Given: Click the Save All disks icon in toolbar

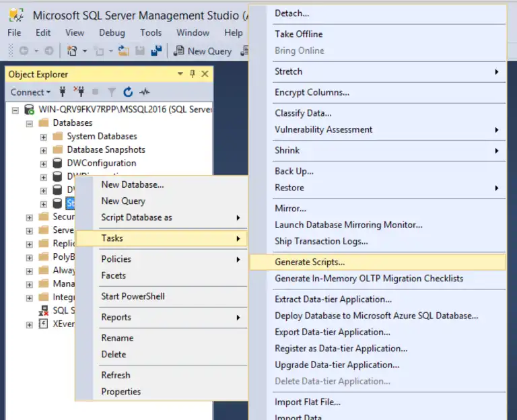Looking at the screenshot, I should 156,51.
